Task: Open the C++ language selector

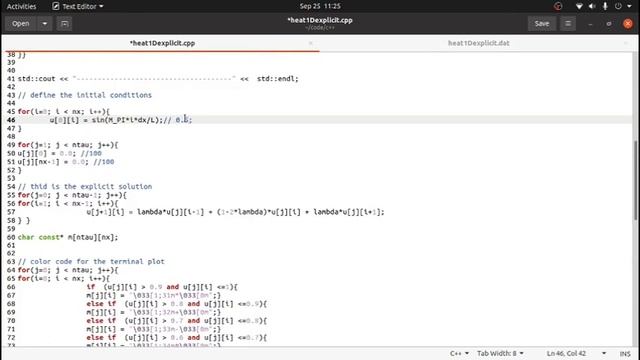Action: tap(459, 353)
